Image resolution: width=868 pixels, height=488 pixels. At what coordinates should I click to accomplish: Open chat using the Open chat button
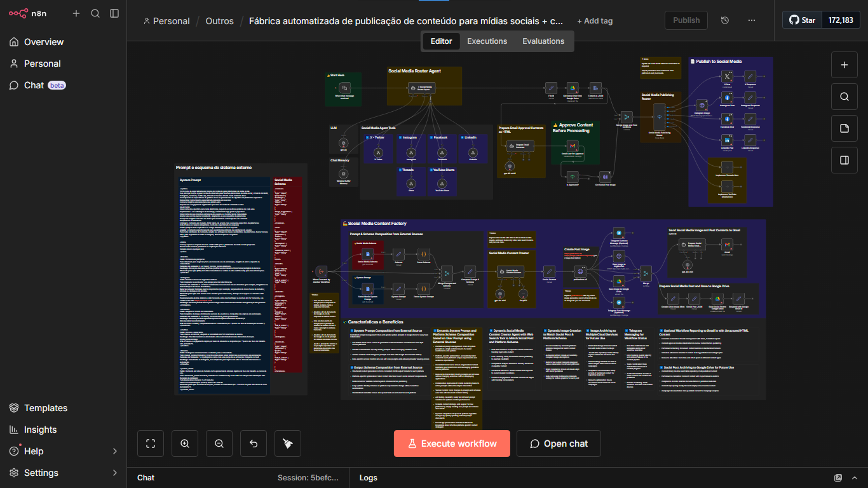[559, 443]
